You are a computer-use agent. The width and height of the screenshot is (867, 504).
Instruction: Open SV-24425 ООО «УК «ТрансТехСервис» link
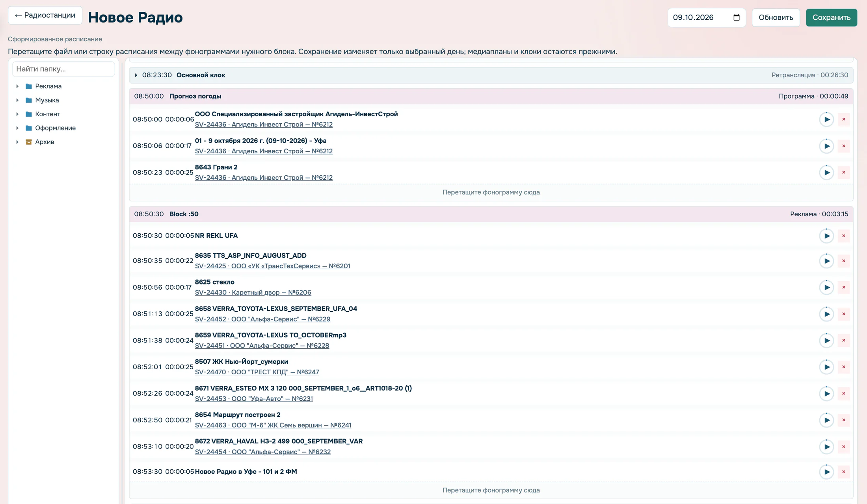coord(272,266)
